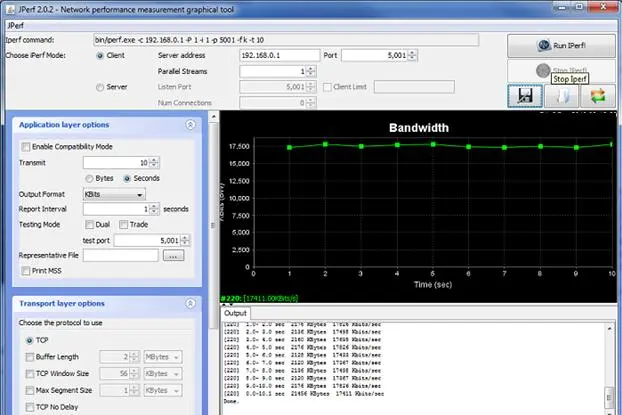
Task: Click the green and orange arrows icon
Action: click(x=598, y=95)
